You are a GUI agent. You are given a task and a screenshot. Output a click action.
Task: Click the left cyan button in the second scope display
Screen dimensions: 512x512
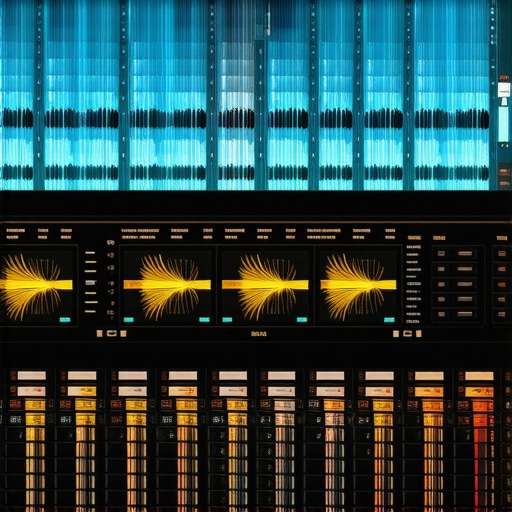[129, 320]
